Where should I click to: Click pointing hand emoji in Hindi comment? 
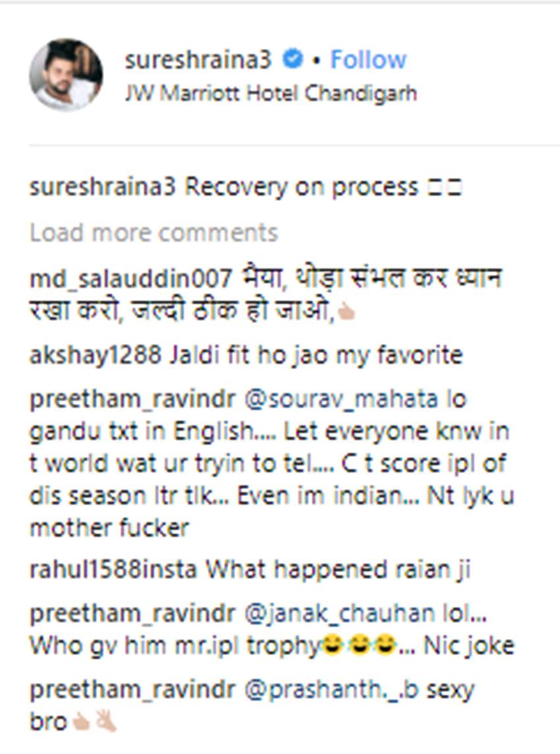tap(346, 314)
